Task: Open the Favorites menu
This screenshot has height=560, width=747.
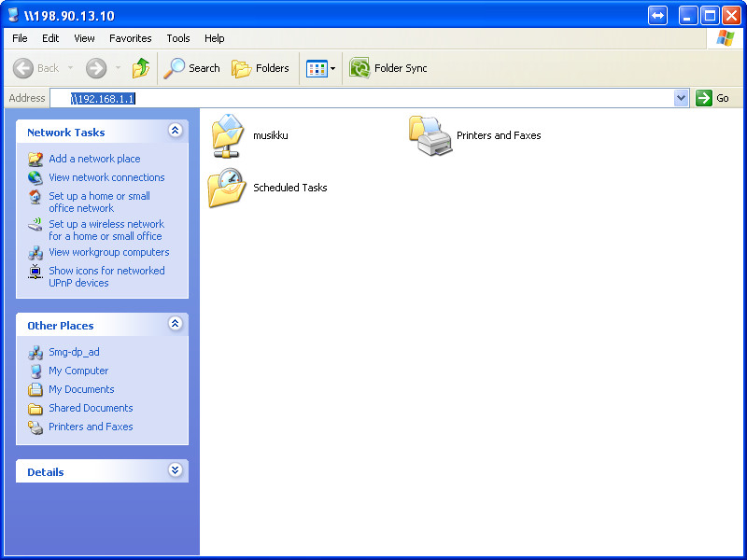Action: tap(131, 38)
